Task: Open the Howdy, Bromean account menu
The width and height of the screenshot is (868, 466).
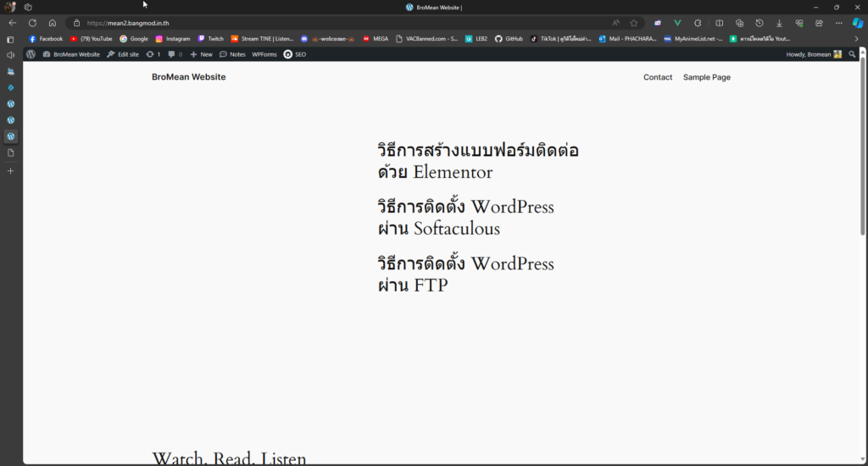Action: point(813,54)
